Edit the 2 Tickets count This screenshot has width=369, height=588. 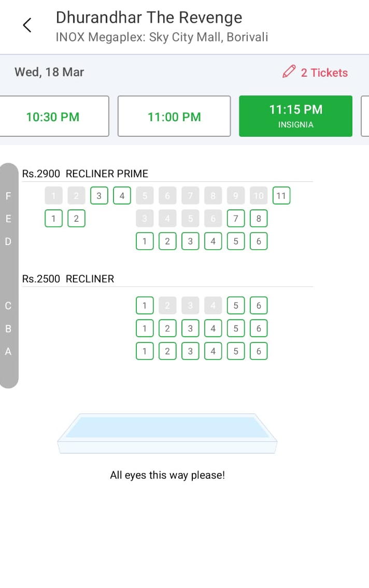tap(324, 73)
